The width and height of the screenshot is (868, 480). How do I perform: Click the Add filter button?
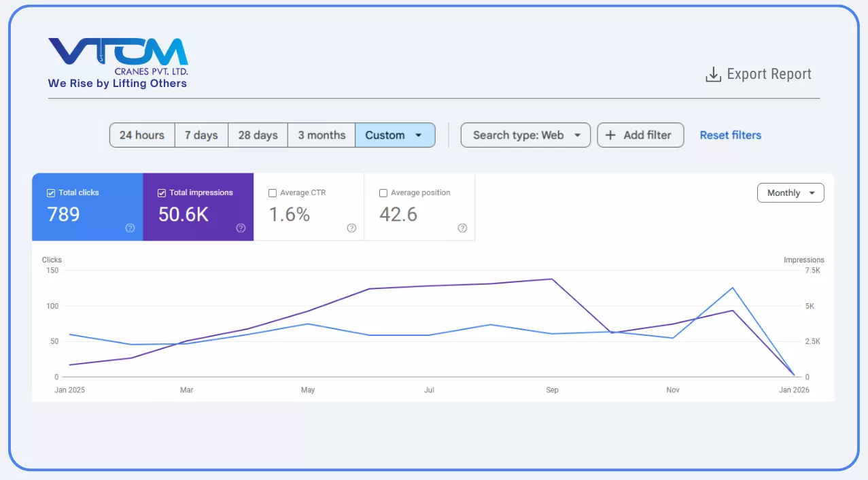click(640, 135)
